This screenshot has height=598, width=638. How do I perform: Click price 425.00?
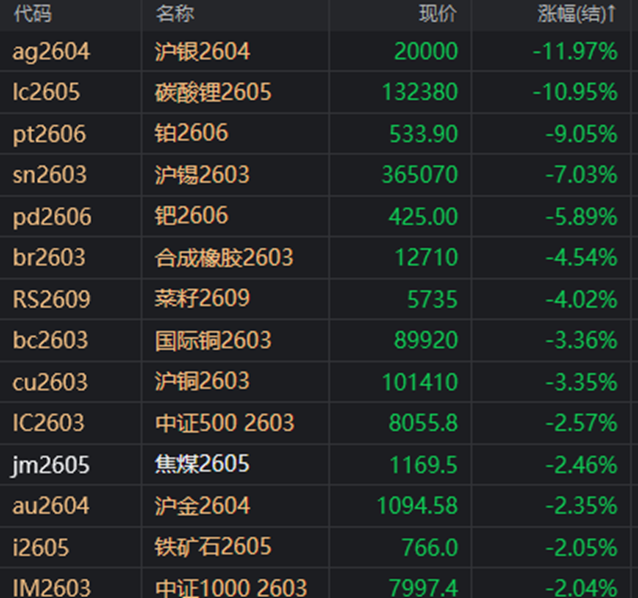(423, 216)
